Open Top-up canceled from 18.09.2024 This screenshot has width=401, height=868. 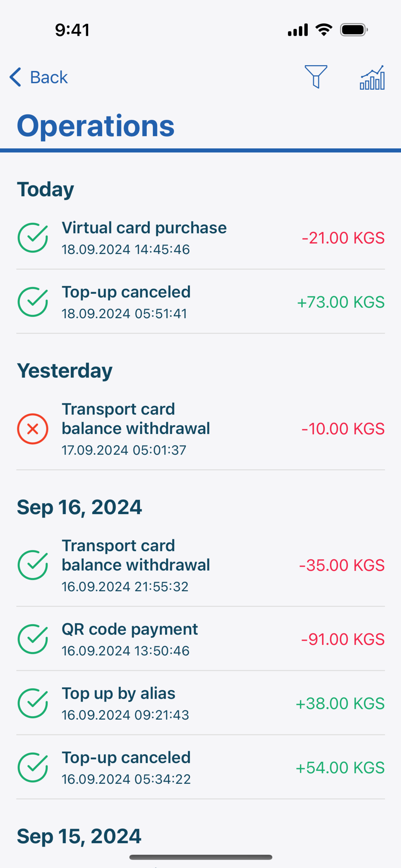[200, 302]
